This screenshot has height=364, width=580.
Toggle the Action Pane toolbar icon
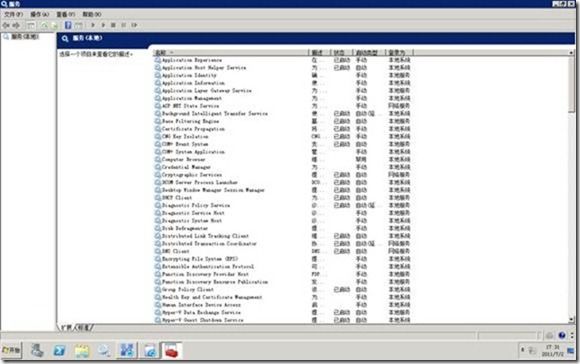click(x=78, y=25)
